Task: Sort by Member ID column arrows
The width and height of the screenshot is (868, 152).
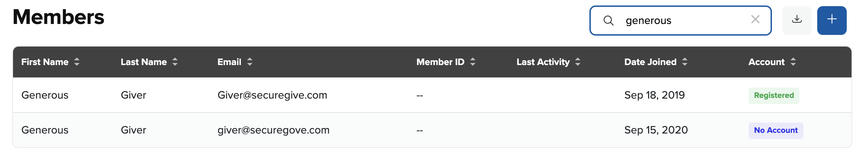Action: (473, 62)
